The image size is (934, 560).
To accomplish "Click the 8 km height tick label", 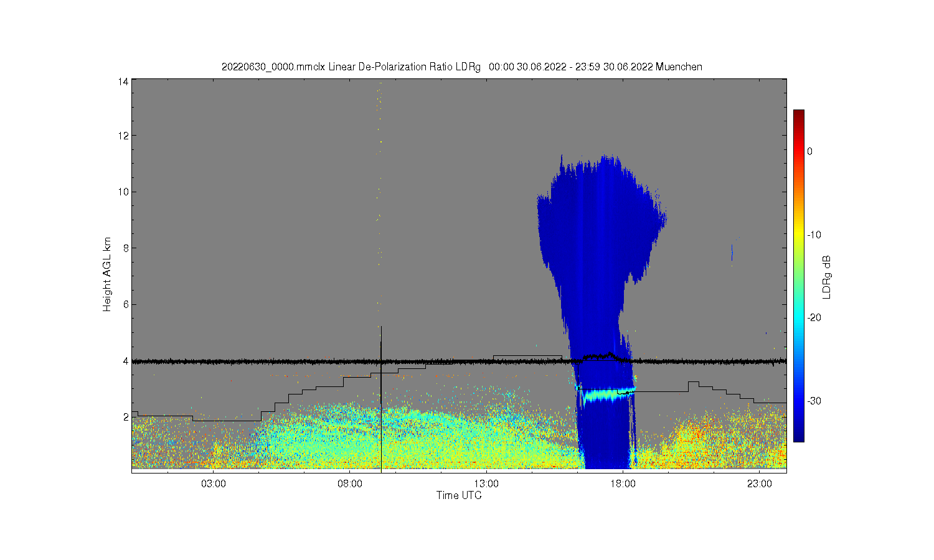I will tap(126, 248).
